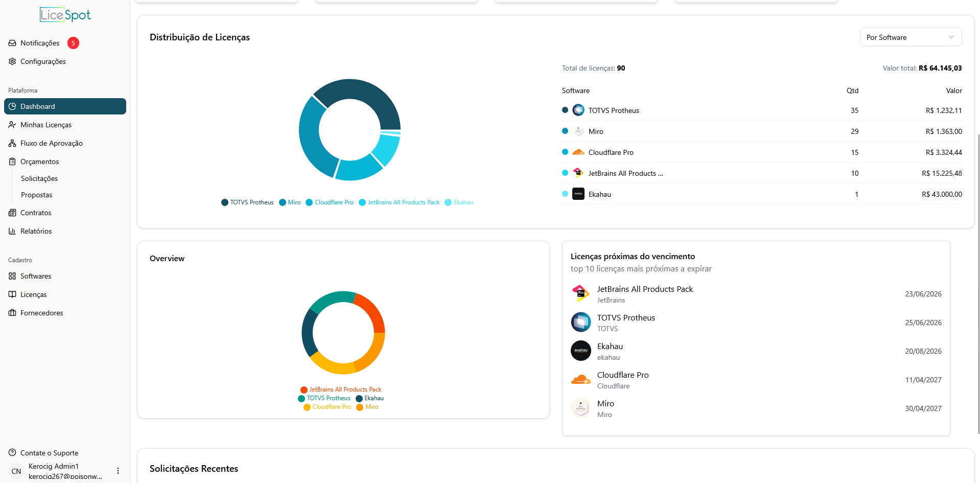Screen dimensions: 980x483
Task: Click the Fluxo de Aprovação network icon
Action: (12, 143)
